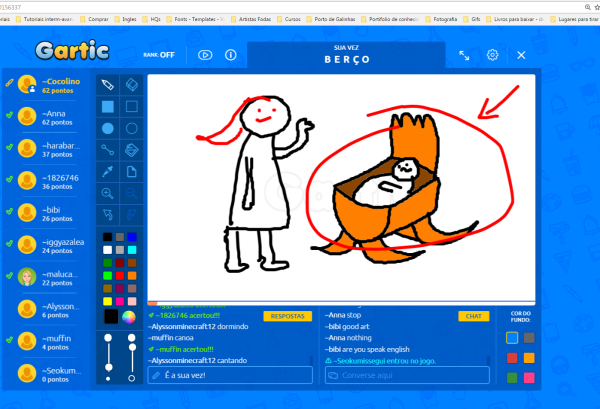Select the orange background color swatch
Viewport: 600px width, 409px height.
529,357
